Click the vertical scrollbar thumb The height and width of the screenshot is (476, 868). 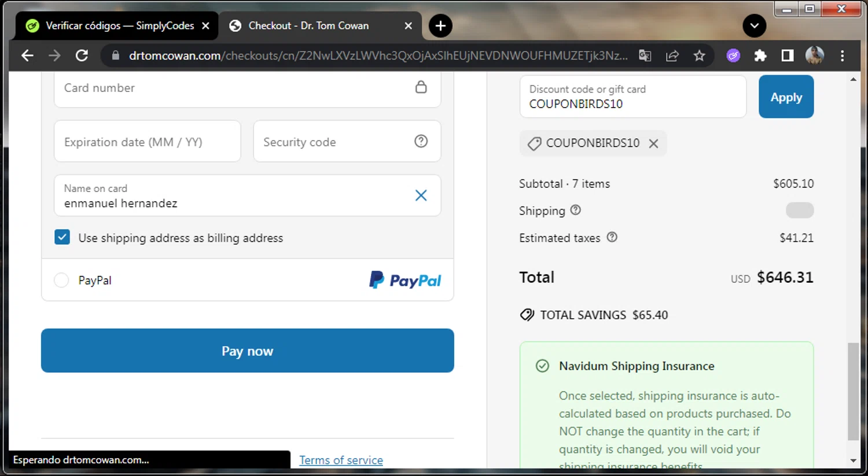853,392
